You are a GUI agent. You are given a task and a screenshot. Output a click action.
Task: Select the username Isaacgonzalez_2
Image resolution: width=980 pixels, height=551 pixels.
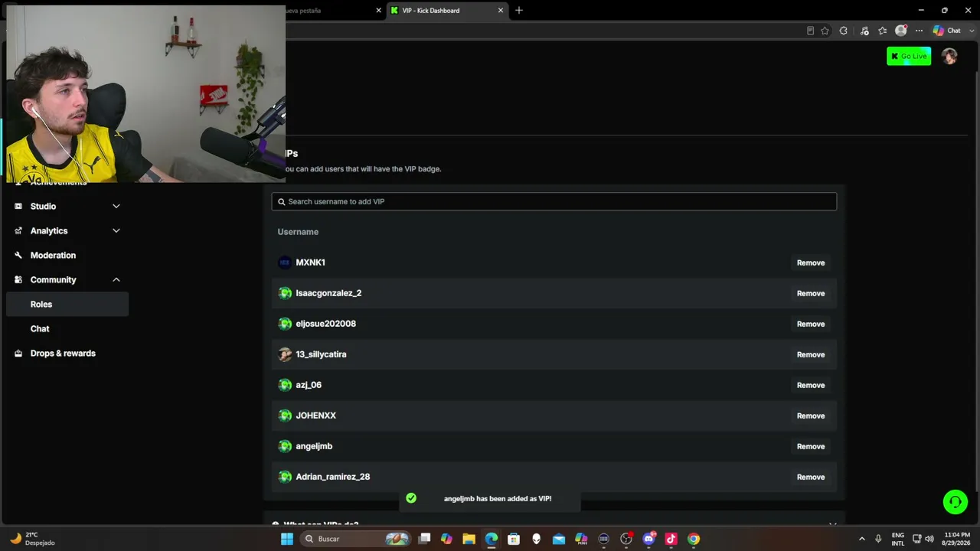[x=328, y=293]
